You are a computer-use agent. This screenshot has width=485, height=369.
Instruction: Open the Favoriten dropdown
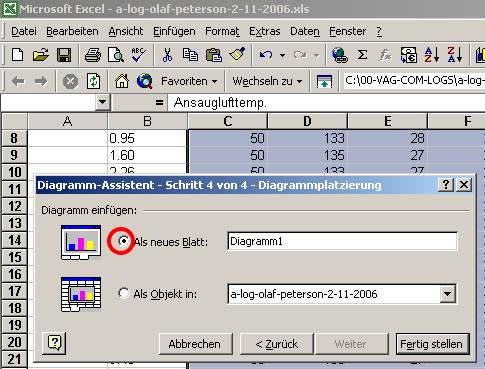pyautogui.click(x=189, y=81)
